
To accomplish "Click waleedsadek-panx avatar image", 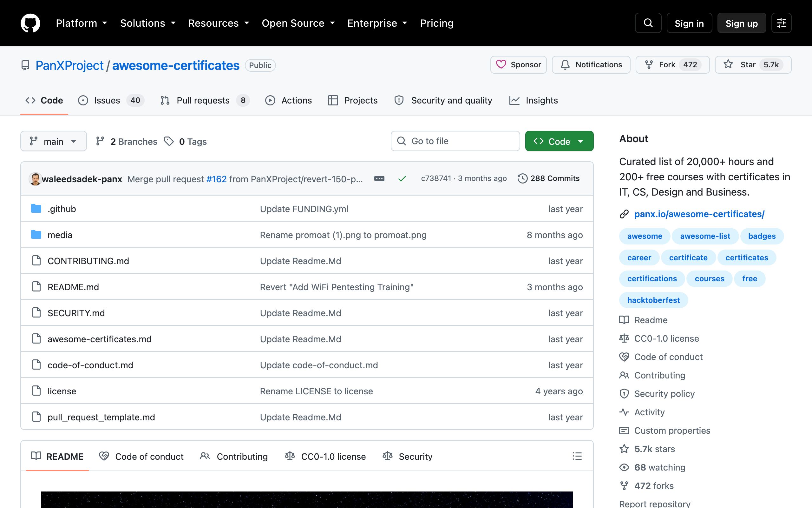I will pyautogui.click(x=35, y=179).
